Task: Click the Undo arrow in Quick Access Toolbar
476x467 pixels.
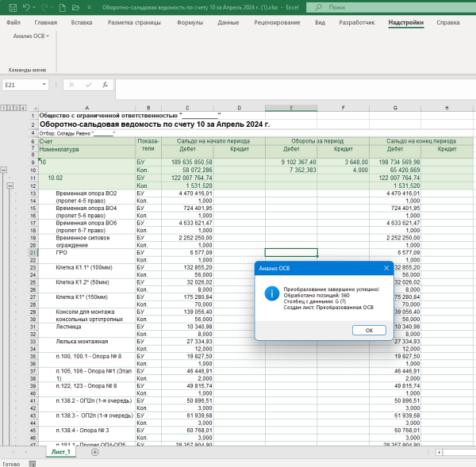Action: 26,7
